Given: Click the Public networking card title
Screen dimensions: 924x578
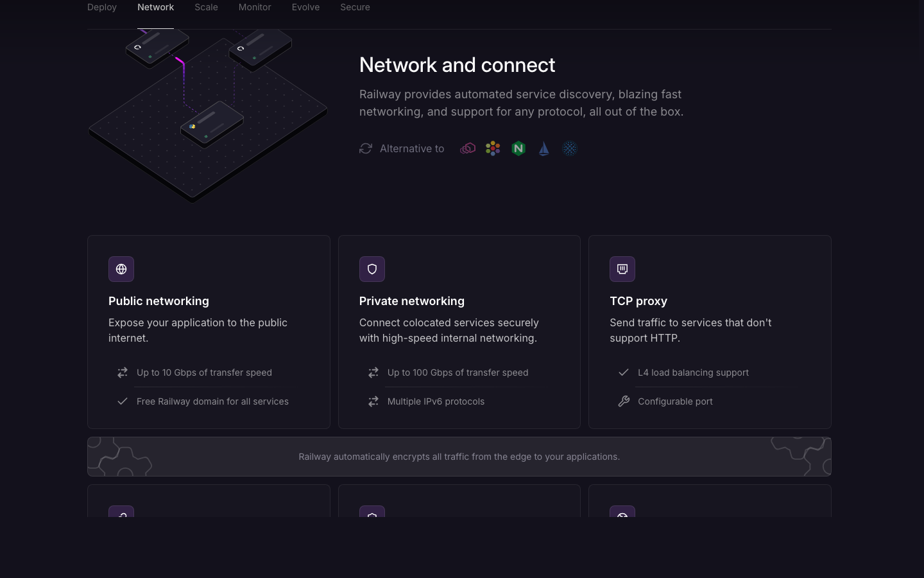Looking at the screenshot, I should coord(158,301).
